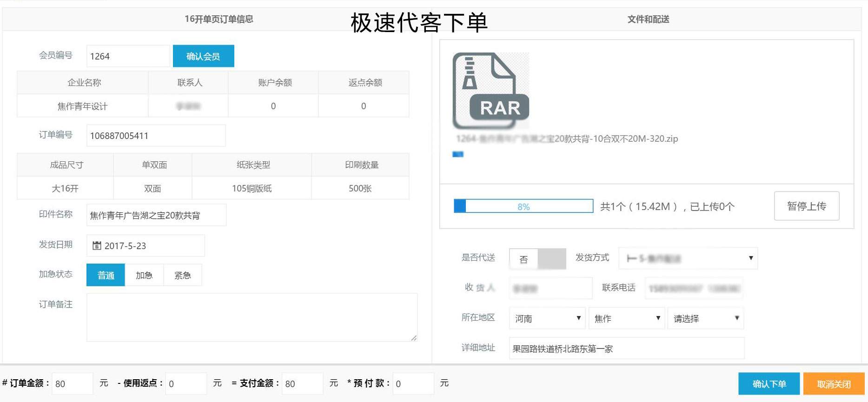868x402 pixels.
Task: Open the 河南 province dropdown
Action: pos(547,318)
